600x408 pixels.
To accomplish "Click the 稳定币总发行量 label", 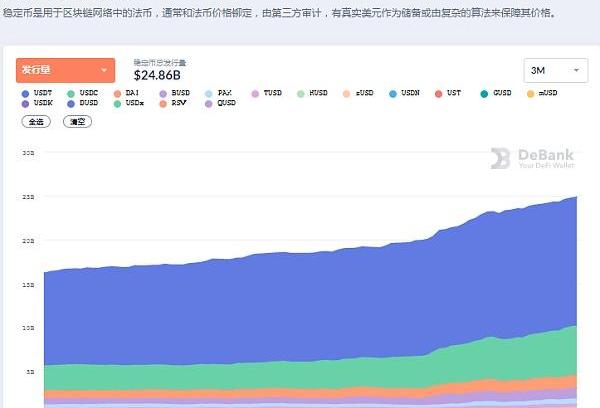I will (160, 62).
